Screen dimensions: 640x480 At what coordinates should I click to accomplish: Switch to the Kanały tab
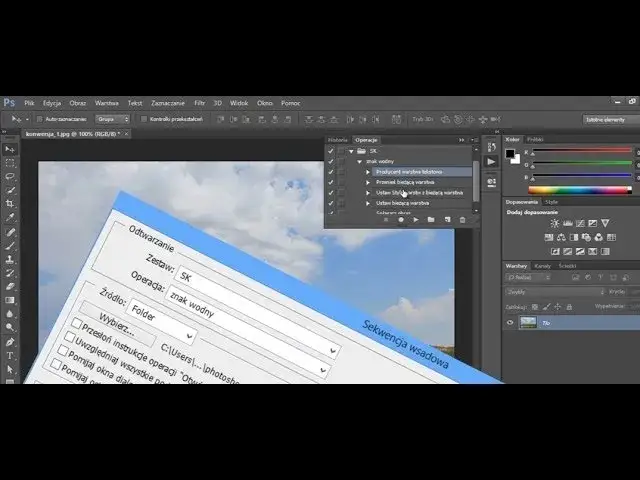[543, 267]
